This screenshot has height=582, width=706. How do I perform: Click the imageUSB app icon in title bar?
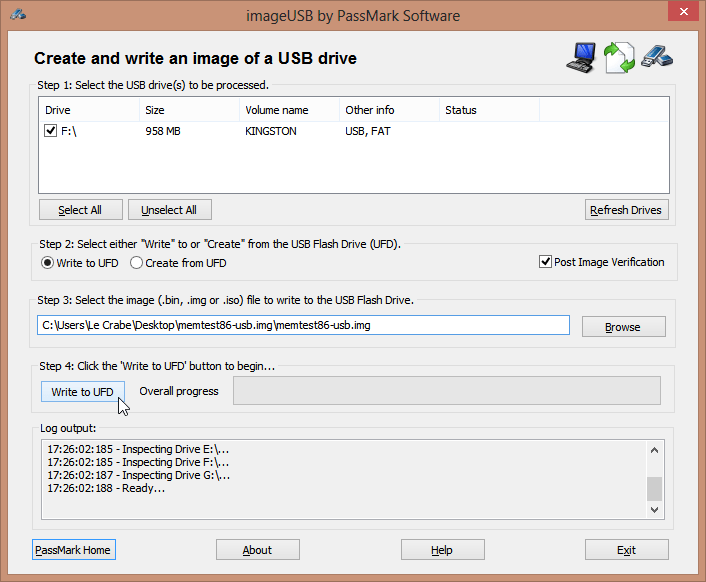coord(18,14)
